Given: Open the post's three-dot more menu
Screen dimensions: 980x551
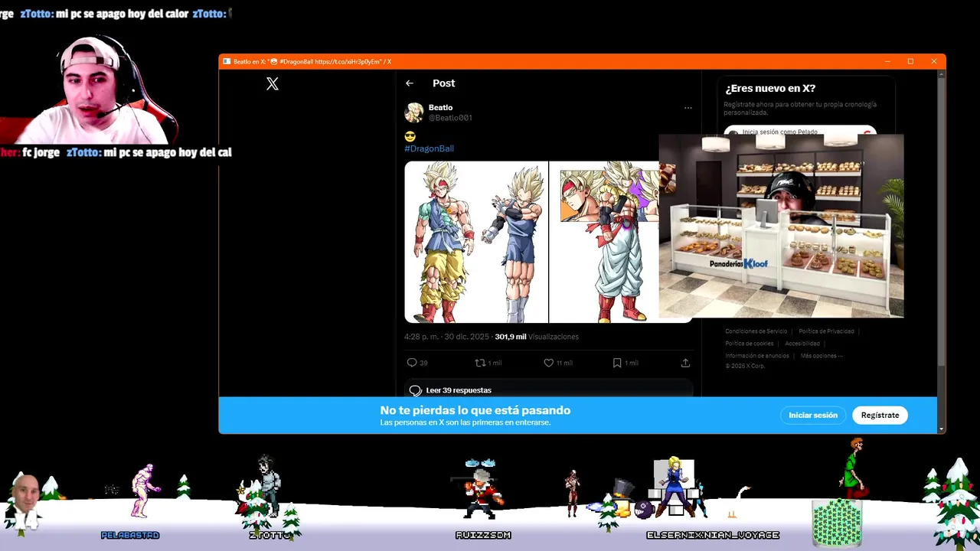Looking at the screenshot, I should point(688,108).
